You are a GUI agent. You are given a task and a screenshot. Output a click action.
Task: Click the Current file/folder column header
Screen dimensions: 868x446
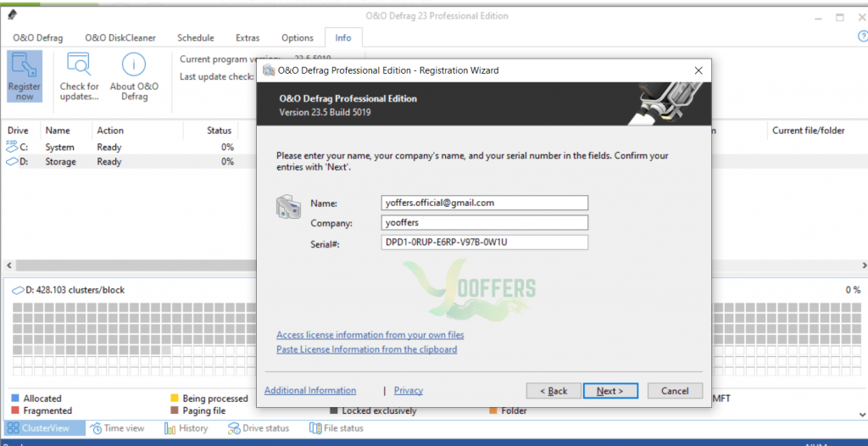pos(808,131)
